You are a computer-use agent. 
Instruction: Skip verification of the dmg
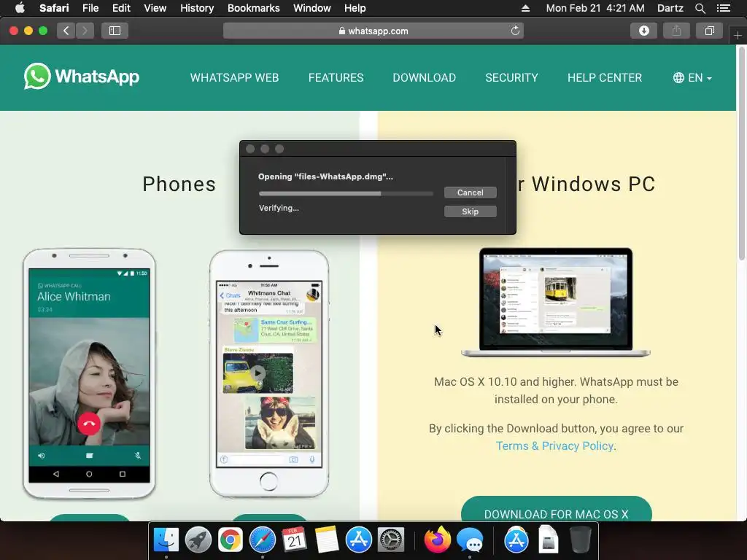[x=471, y=211]
